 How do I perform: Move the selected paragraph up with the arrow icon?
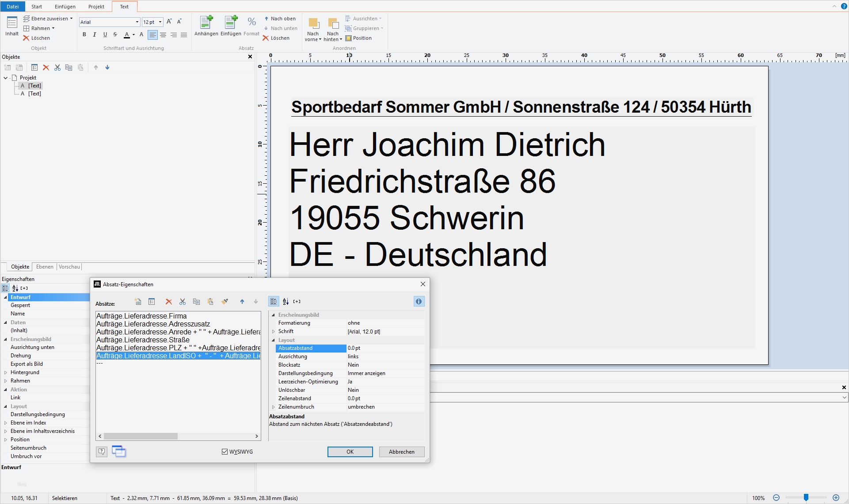tap(242, 302)
